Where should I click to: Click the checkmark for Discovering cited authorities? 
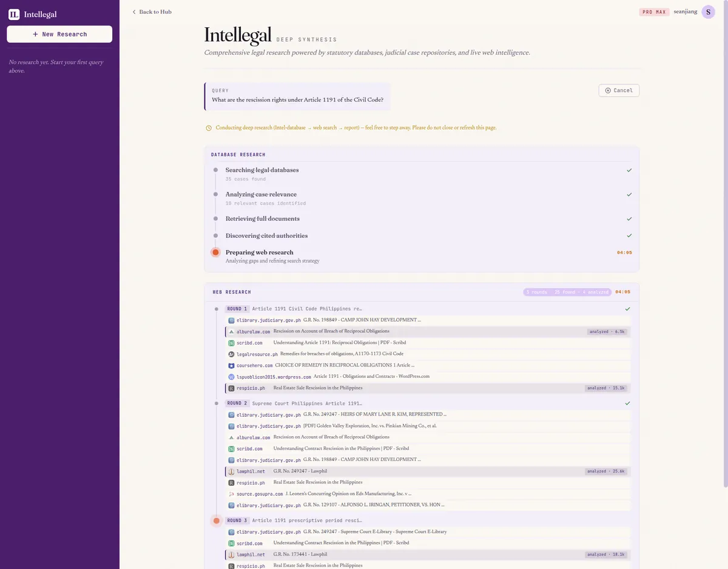point(629,235)
